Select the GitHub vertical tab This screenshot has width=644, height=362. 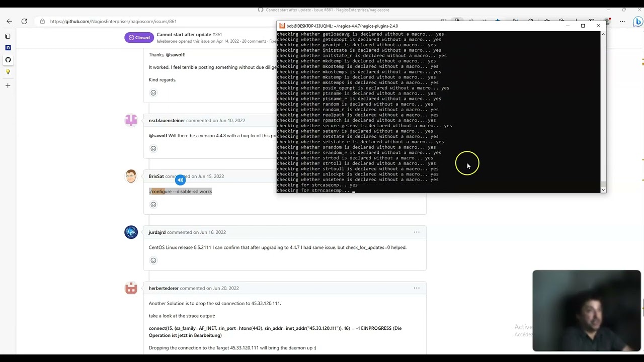(x=8, y=60)
